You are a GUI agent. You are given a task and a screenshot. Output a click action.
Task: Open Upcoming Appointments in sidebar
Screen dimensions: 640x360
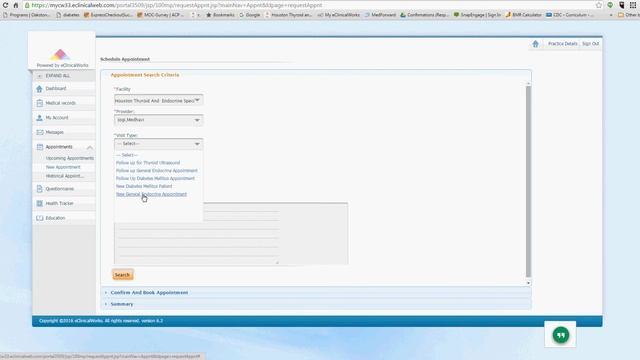70,158
